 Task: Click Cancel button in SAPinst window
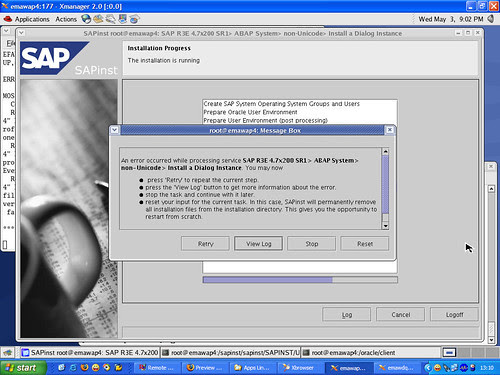point(400,314)
